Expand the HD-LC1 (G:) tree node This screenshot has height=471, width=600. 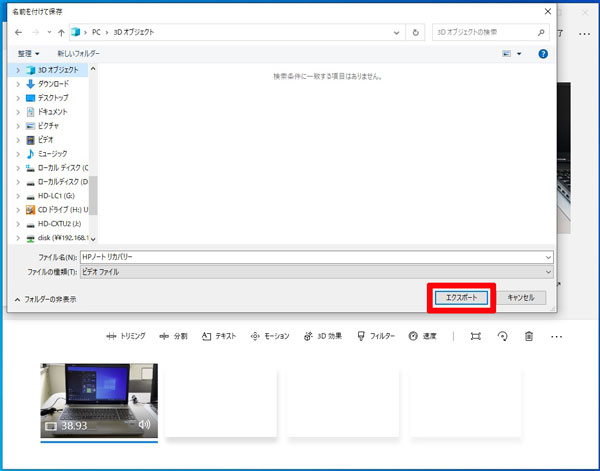click(x=18, y=196)
